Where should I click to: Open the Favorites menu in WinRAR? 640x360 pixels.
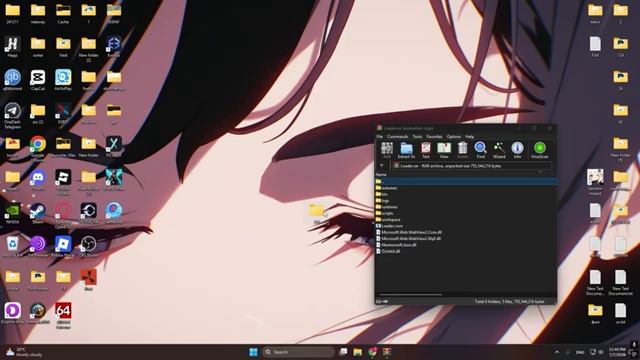(434, 137)
